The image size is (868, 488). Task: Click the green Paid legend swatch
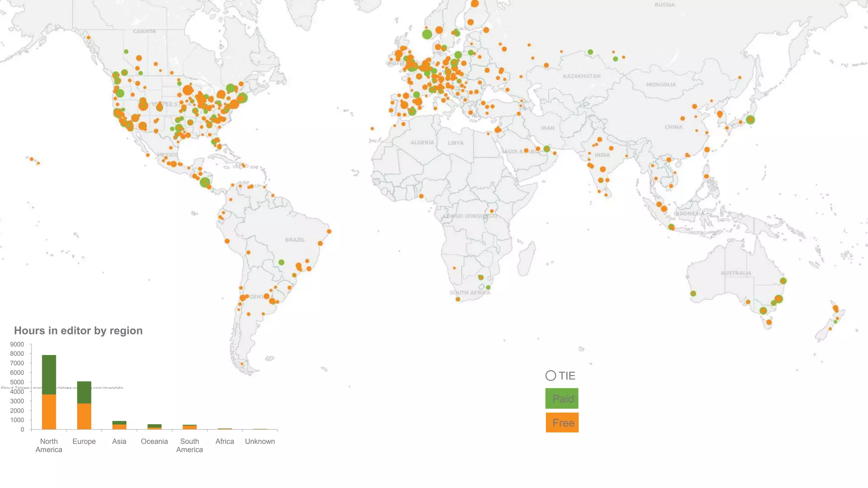(x=562, y=399)
